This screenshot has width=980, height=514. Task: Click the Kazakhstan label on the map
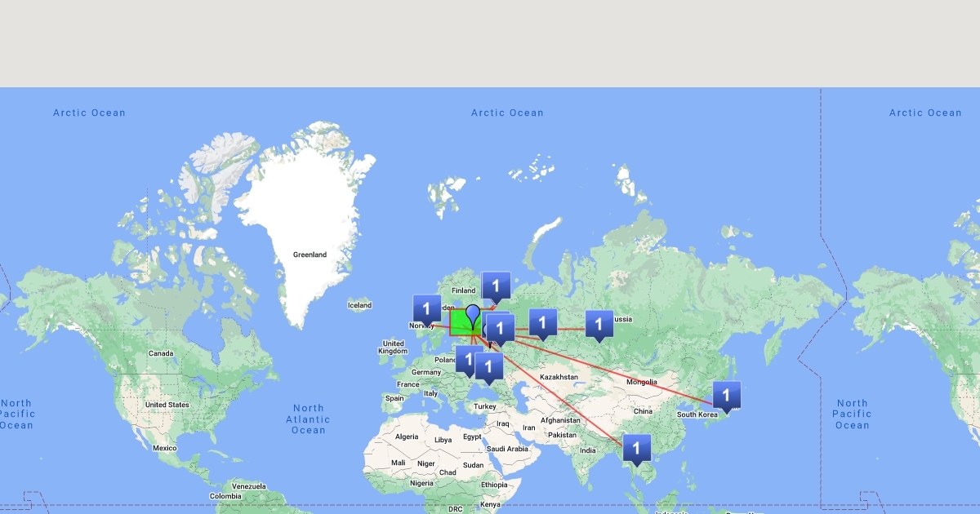pyautogui.click(x=559, y=377)
